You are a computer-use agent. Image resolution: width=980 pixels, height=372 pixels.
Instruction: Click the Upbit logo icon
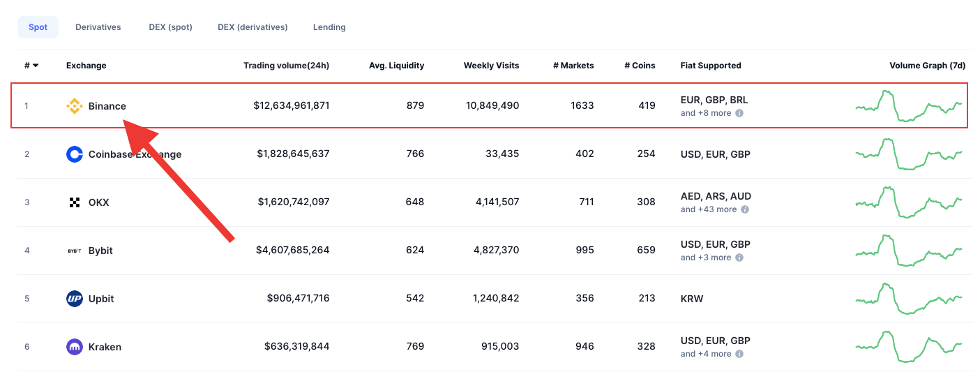(74, 299)
